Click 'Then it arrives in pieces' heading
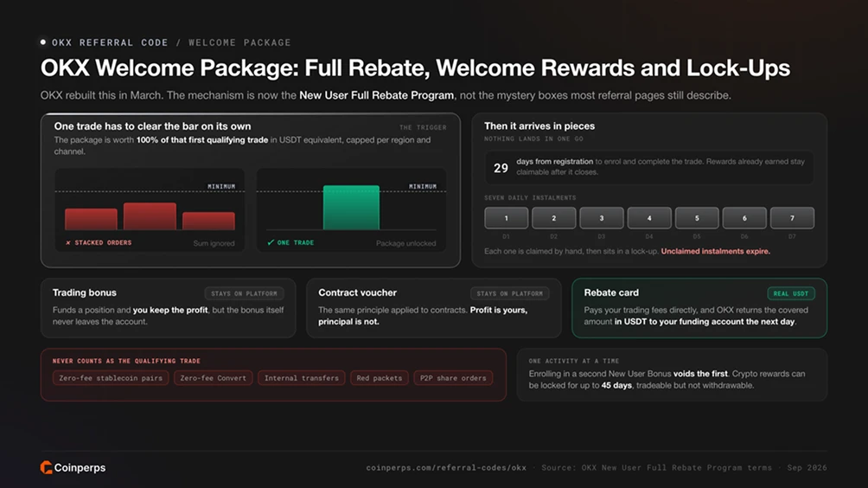 point(539,125)
